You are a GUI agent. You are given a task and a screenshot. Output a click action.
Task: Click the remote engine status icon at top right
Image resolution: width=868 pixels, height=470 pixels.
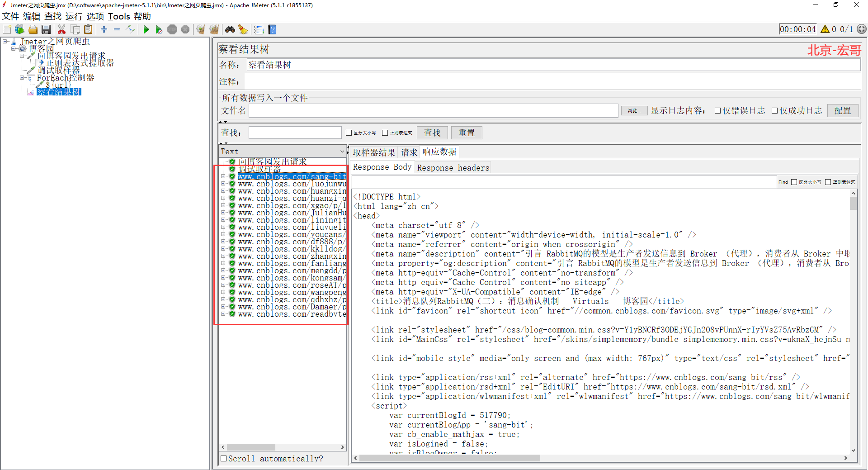pos(862,29)
